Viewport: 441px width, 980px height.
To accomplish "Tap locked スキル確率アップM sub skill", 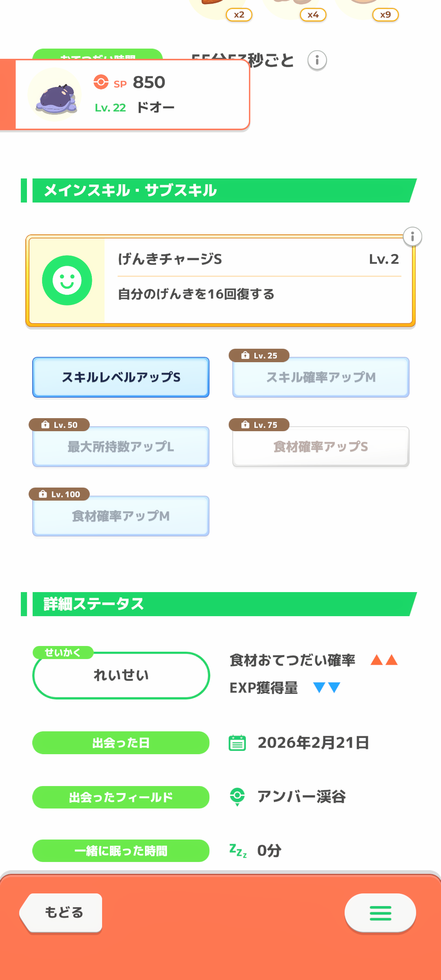I will click(x=321, y=377).
